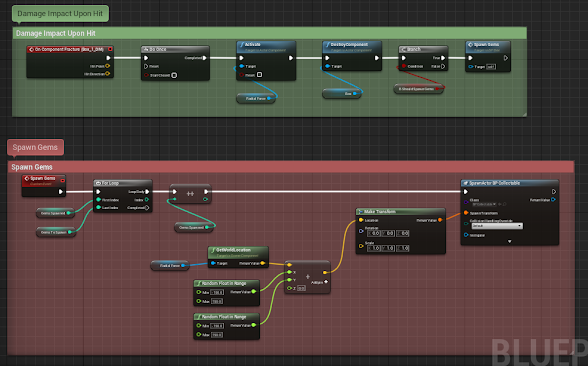
Task: Click the SpawnActor Class input pin
Action: tap(466, 202)
